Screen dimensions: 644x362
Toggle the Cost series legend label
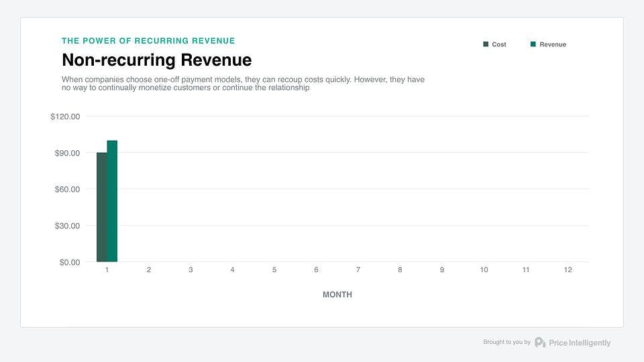[x=498, y=44]
